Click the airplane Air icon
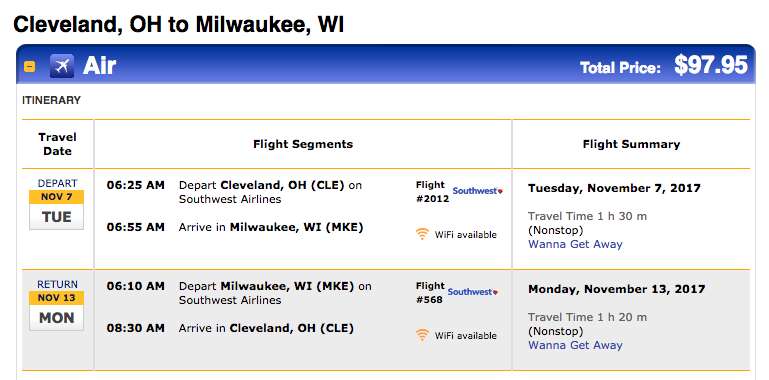This screenshot has width=769, height=380. point(62,66)
